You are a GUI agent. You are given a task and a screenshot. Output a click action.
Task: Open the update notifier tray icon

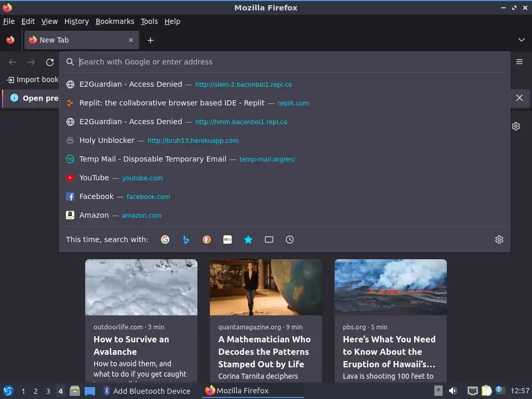coord(500,391)
